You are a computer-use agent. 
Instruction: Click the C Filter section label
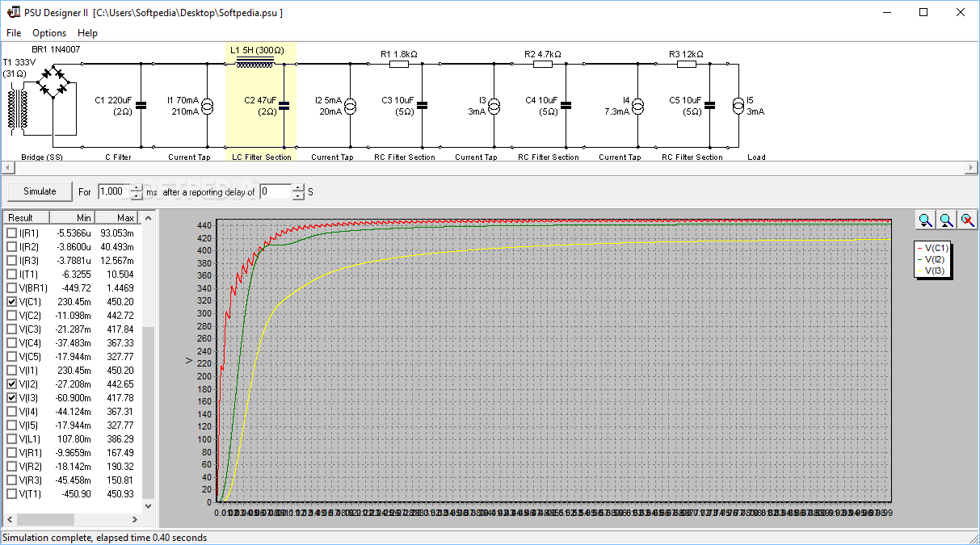click(x=119, y=157)
